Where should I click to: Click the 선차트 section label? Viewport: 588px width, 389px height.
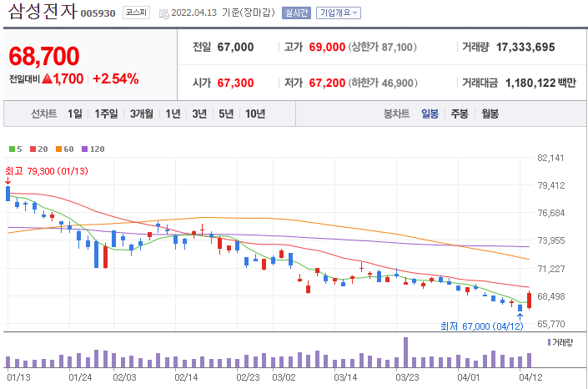[x=44, y=114]
